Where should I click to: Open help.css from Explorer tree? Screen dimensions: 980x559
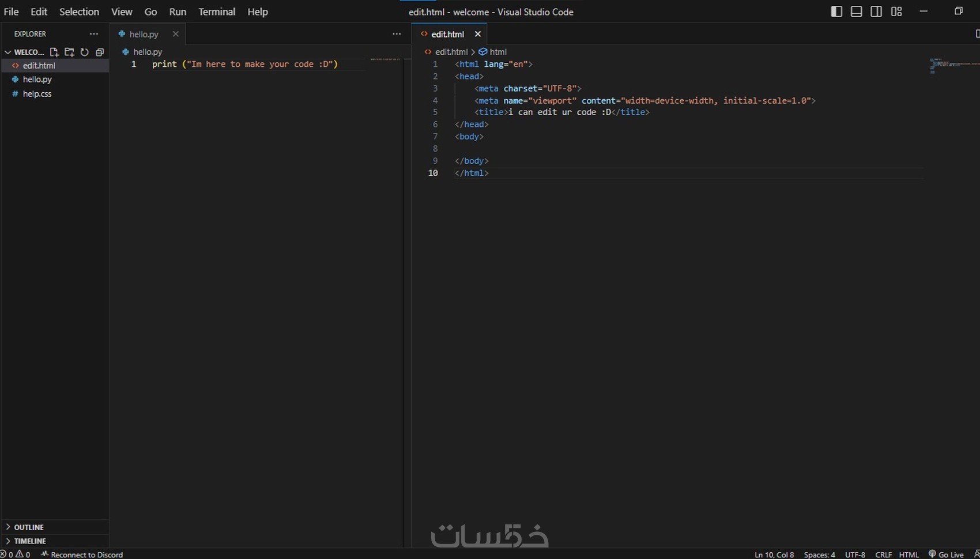54,93
